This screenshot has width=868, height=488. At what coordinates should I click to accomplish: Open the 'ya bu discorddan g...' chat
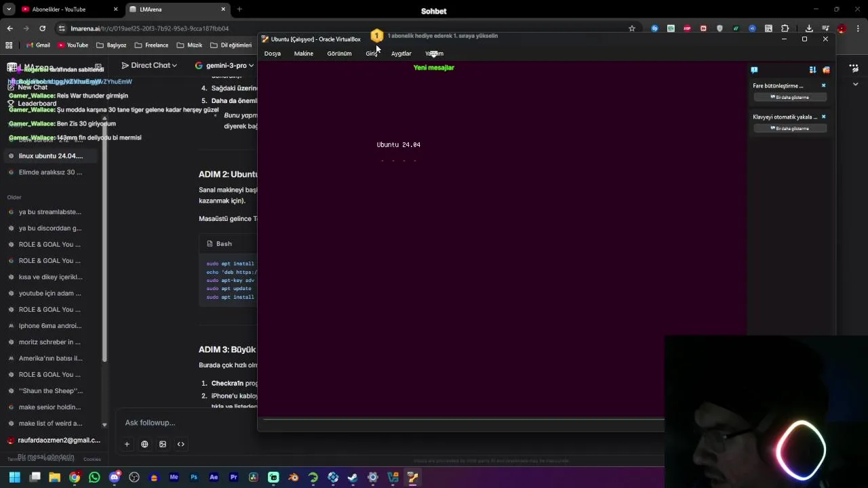point(51,228)
